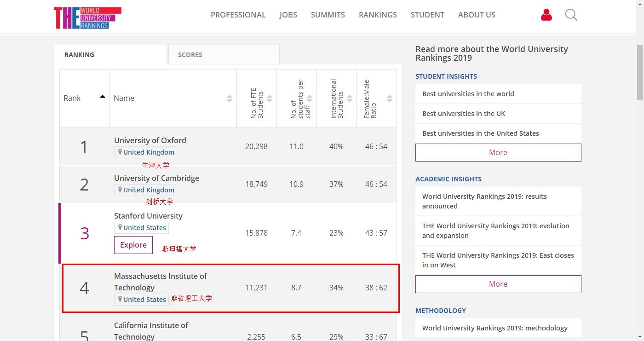Click United States tag under Stanford
The image size is (644, 341).
[x=141, y=228]
